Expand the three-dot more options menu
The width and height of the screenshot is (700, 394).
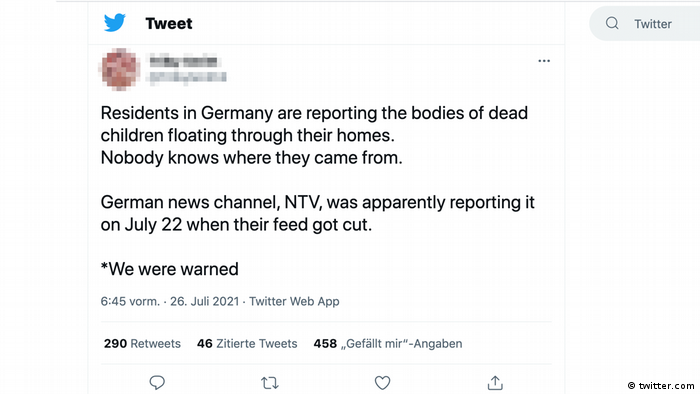544,61
